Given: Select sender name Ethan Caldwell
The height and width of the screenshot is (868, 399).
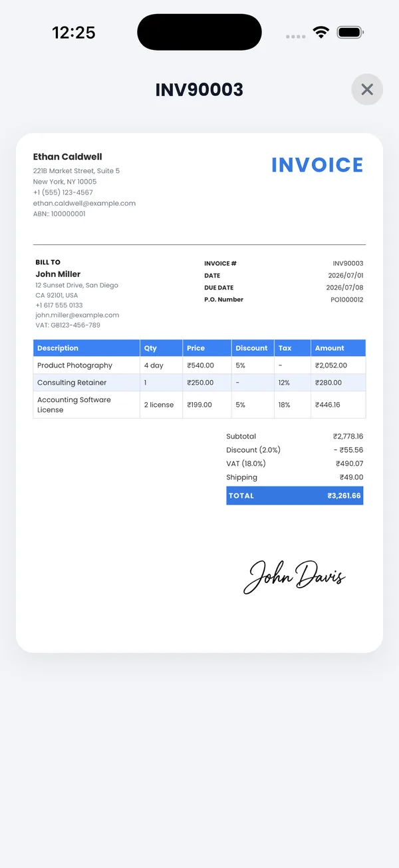Looking at the screenshot, I should coord(68,157).
